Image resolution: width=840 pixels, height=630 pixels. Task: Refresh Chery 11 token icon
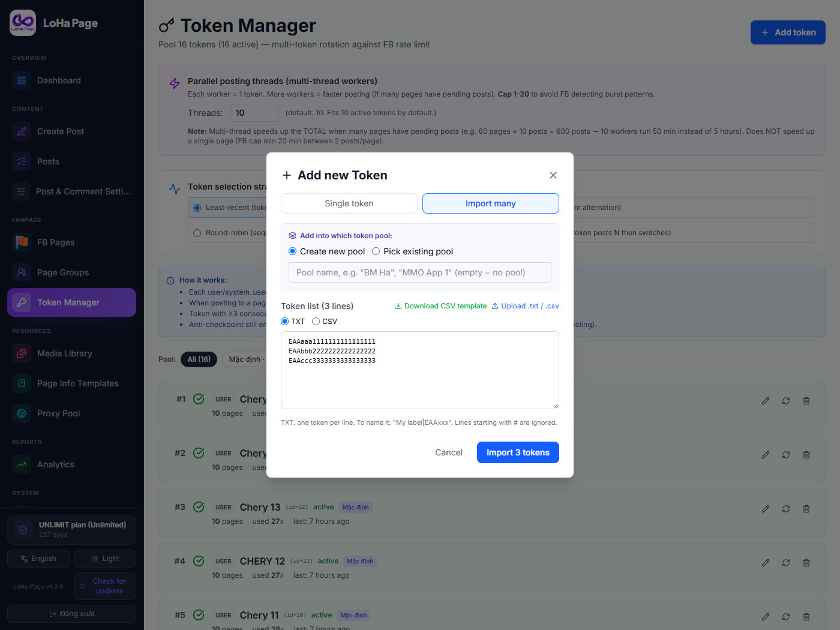pyautogui.click(x=786, y=617)
